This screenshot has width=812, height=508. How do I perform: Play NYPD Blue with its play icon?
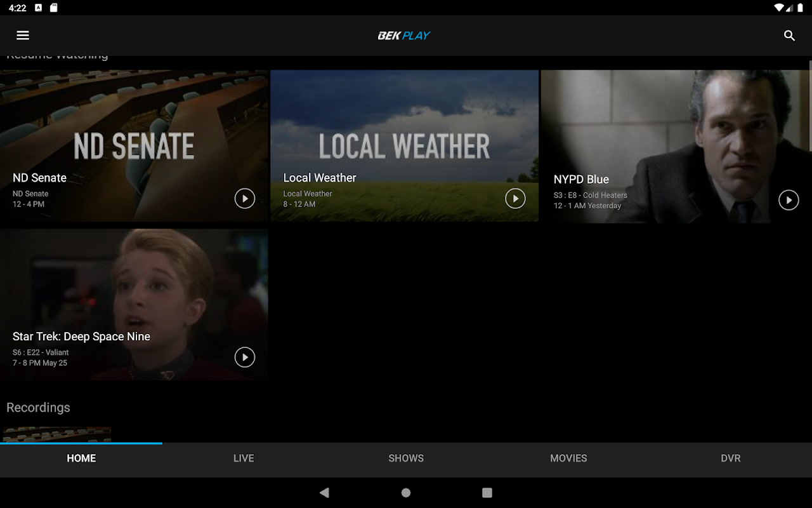(789, 200)
